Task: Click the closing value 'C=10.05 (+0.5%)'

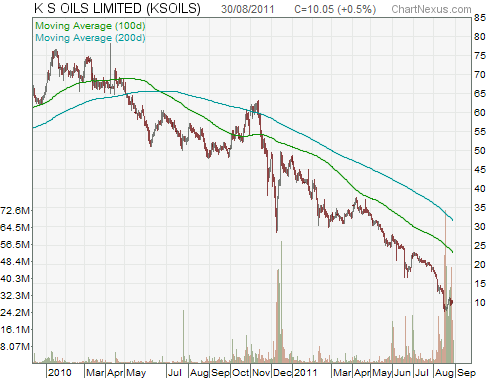Action: pyautogui.click(x=335, y=9)
